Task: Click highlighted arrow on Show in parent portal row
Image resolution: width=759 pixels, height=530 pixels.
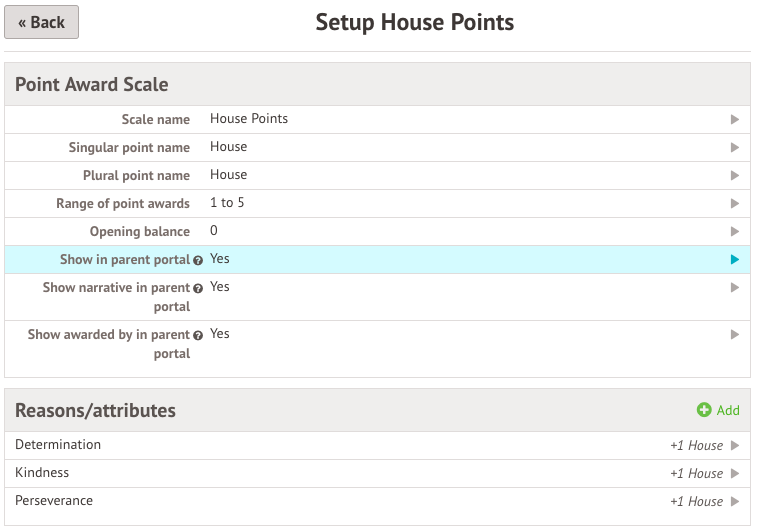Action: tap(735, 259)
